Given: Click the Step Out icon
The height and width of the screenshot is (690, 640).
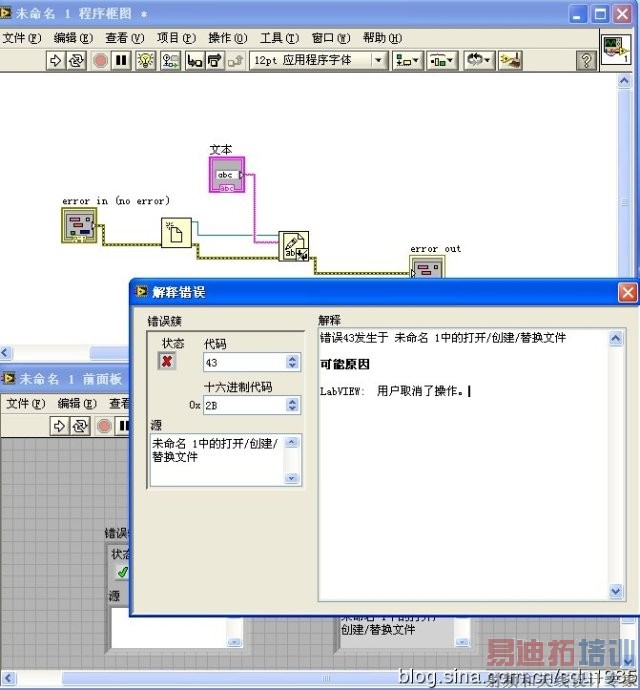Looking at the screenshot, I should tap(235, 60).
